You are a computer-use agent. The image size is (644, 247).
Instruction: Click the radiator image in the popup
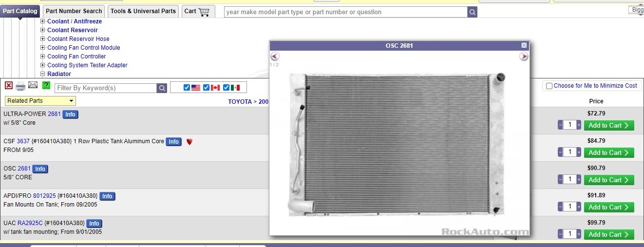coord(397,144)
